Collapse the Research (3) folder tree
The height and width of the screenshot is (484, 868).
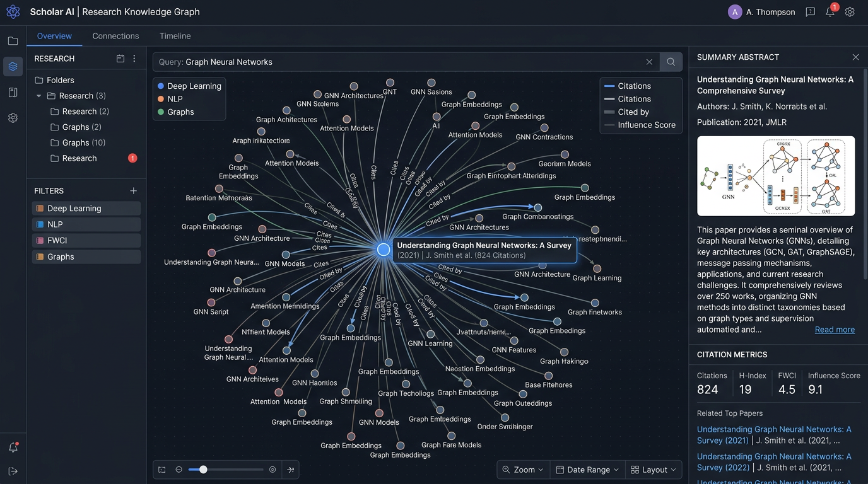(39, 96)
